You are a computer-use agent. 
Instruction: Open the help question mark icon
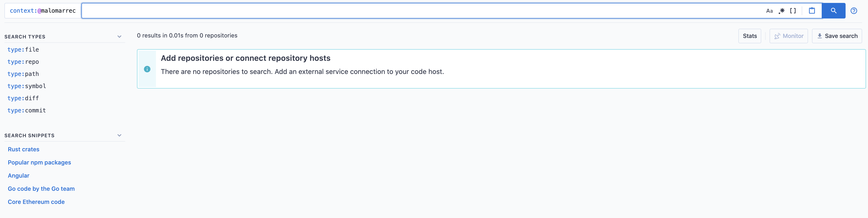[854, 11]
